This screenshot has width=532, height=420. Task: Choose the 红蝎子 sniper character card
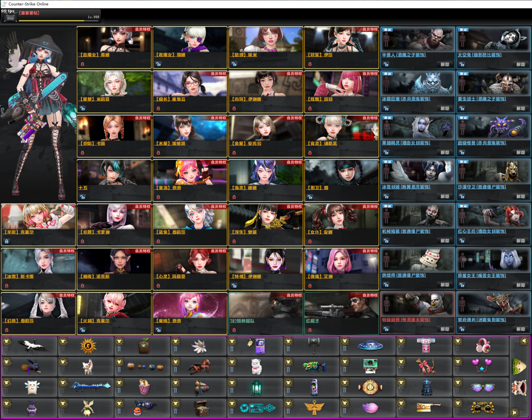(341, 307)
